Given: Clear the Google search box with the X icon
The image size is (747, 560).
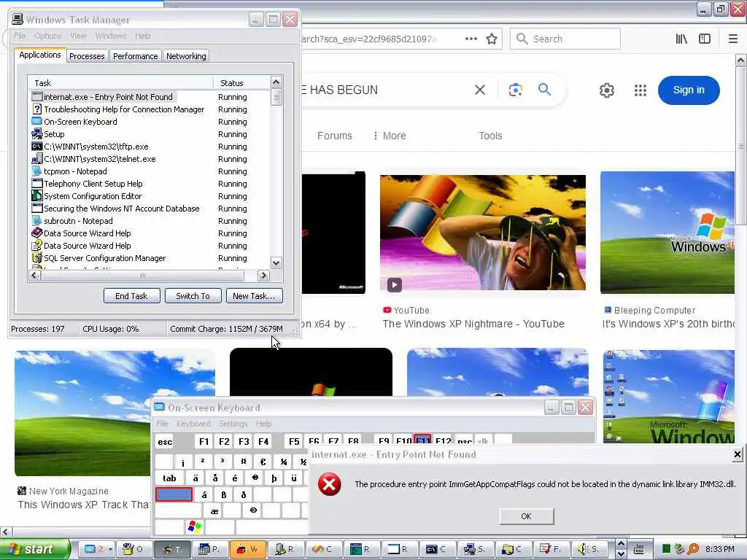Looking at the screenshot, I should [480, 90].
